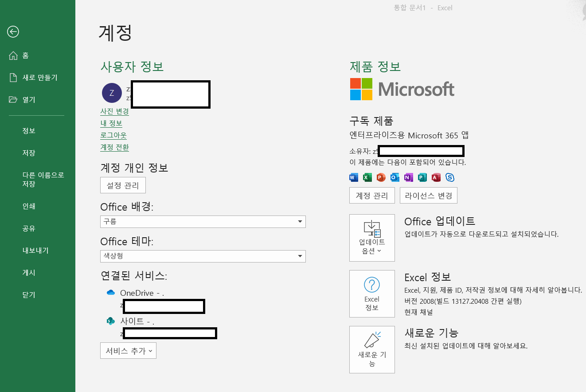Click the purple Z user avatar

[x=112, y=93]
